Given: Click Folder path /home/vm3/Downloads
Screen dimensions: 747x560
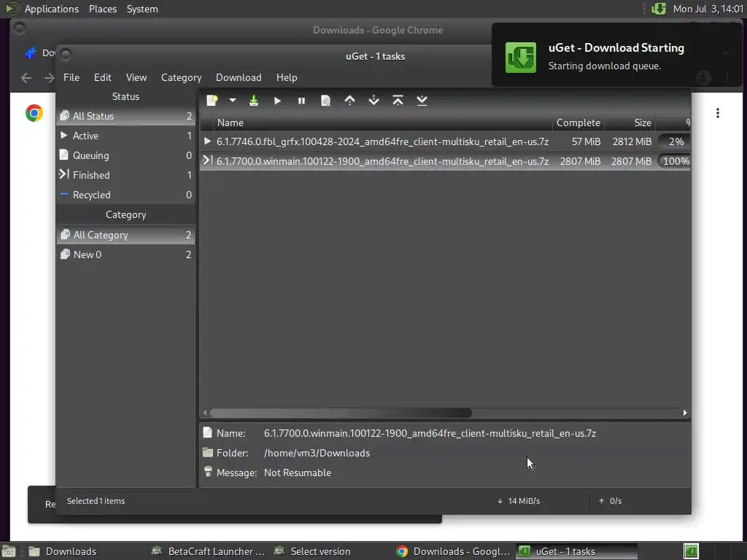Looking at the screenshot, I should pos(317,453).
